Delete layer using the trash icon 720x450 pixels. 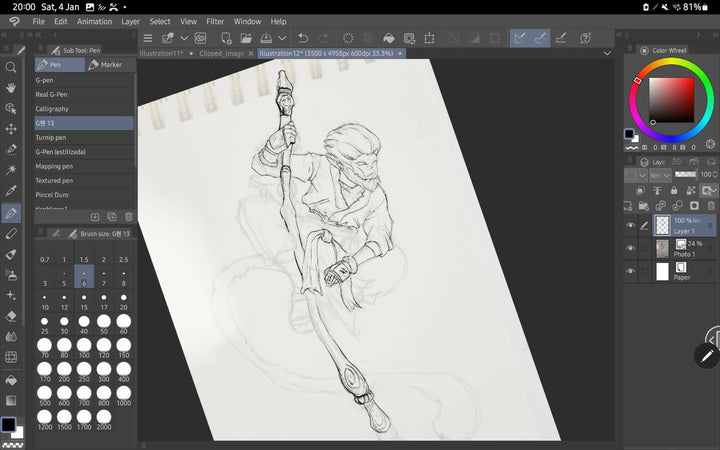[x=711, y=206]
